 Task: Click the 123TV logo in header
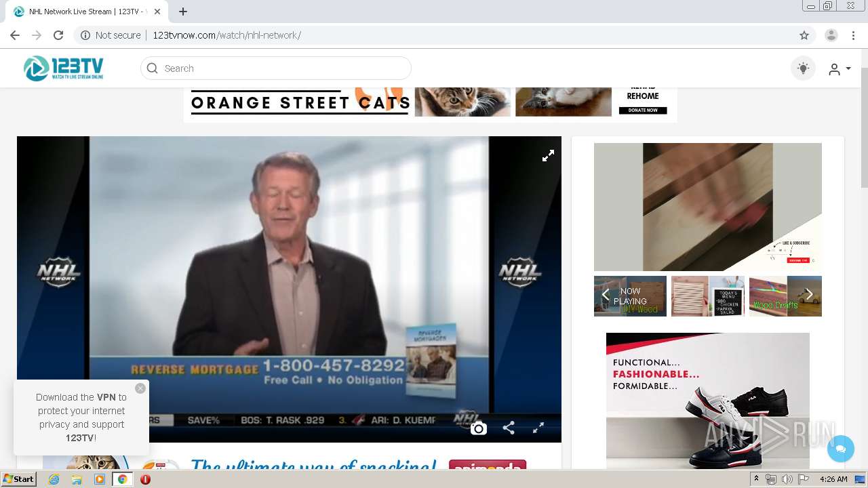point(63,68)
